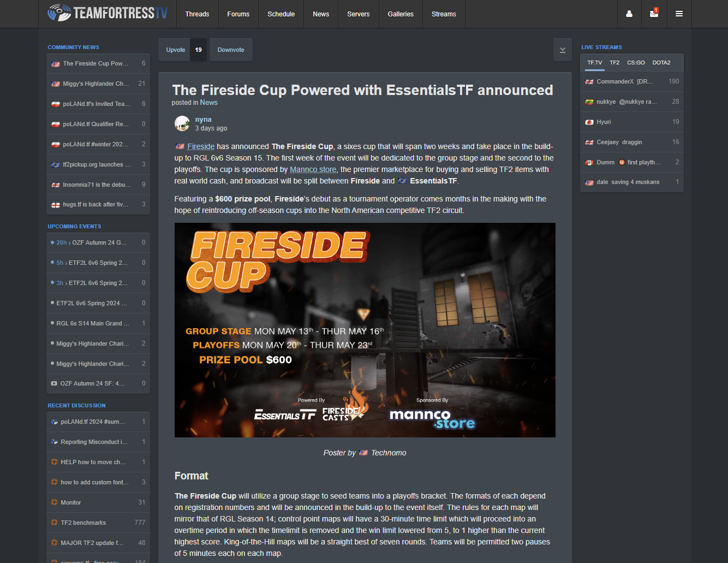Screen dimensions: 728x563
Task: Open the Recent Discussion heading link
Action: [76, 406]
